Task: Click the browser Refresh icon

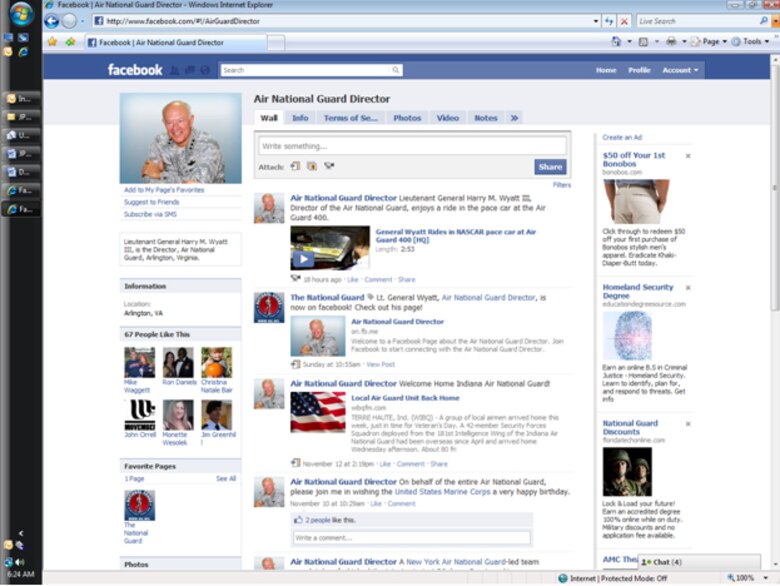Action: point(609,21)
